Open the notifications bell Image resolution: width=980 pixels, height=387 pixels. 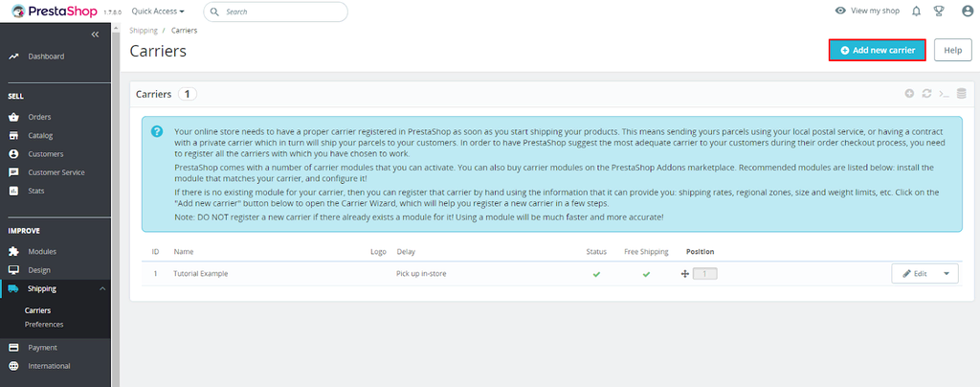pyautogui.click(x=916, y=11)
